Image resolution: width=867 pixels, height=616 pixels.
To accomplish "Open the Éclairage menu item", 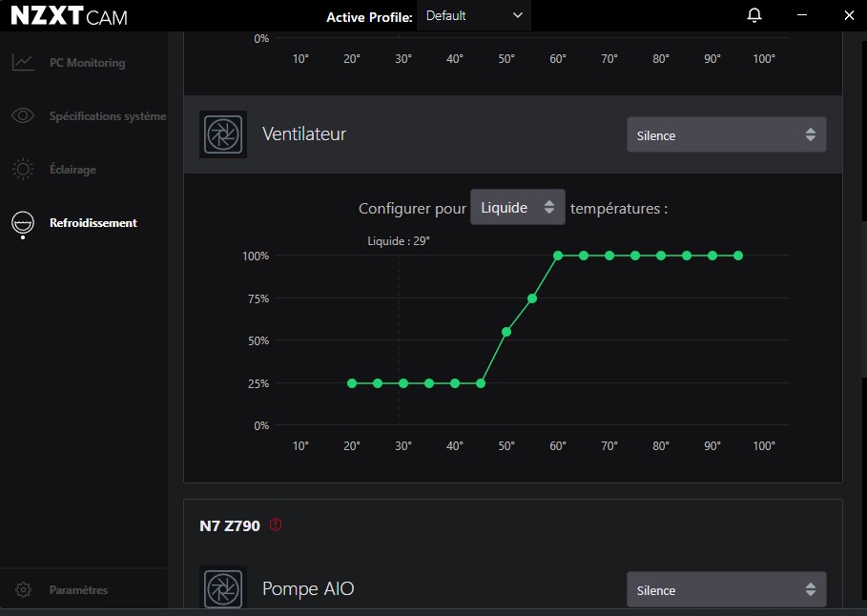I will tap(72, 170).
